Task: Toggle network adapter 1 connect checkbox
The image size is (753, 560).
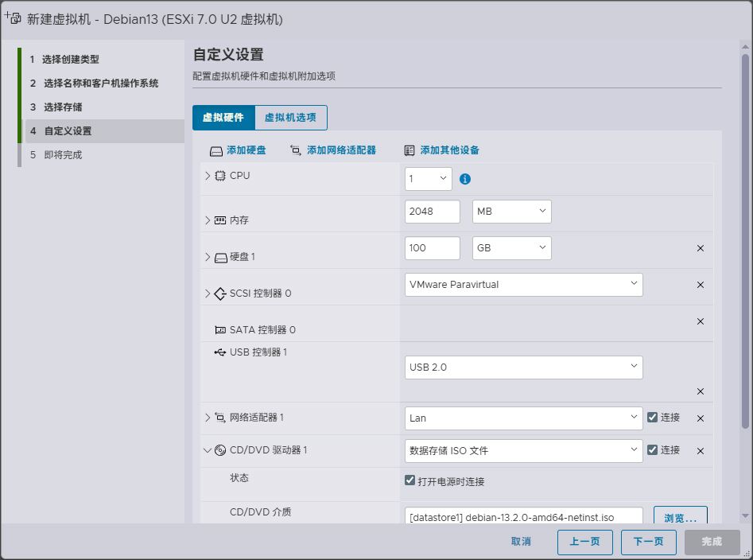Action: [652, 417]
